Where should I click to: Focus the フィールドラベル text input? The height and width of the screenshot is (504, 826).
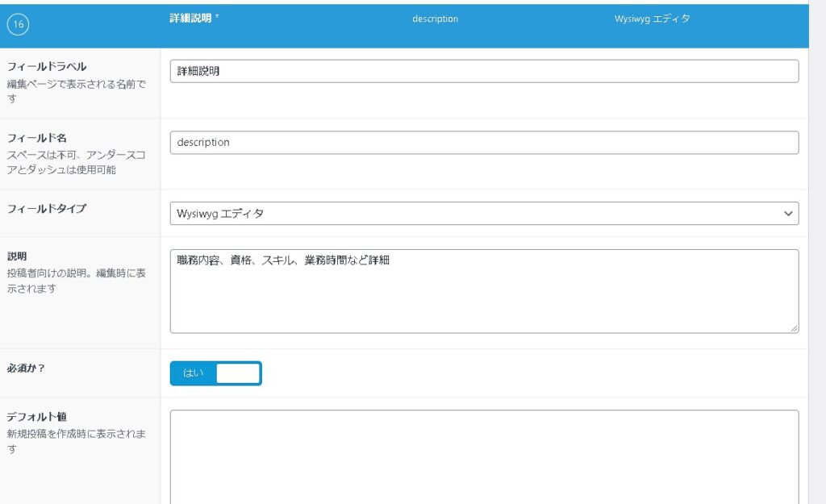click(484, 71)
